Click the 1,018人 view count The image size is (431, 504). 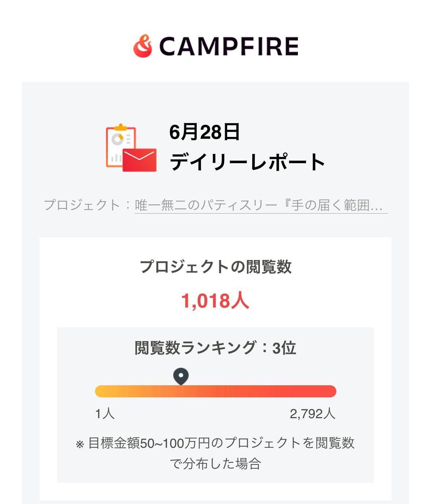(215, 301)
